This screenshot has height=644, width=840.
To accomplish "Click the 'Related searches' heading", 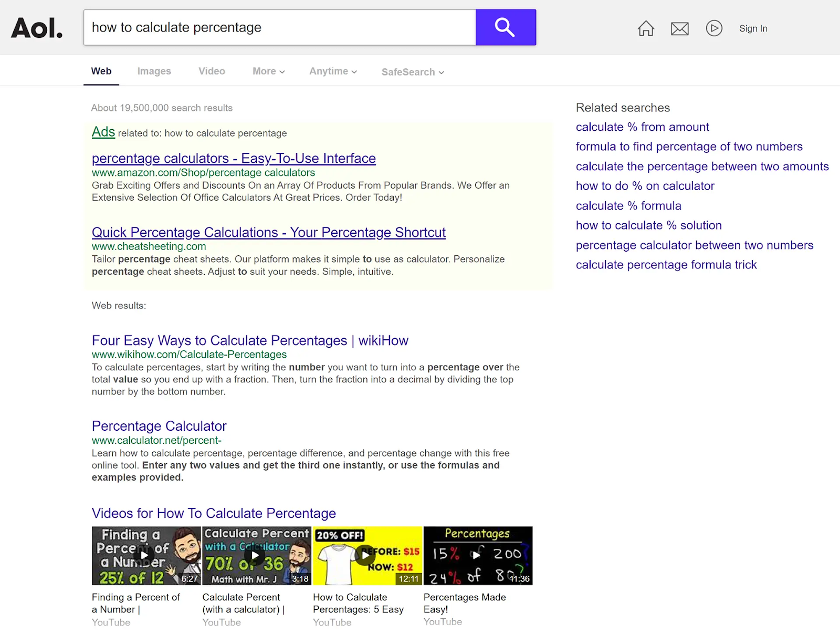I will pyautogui.click(x=623, y=108).
